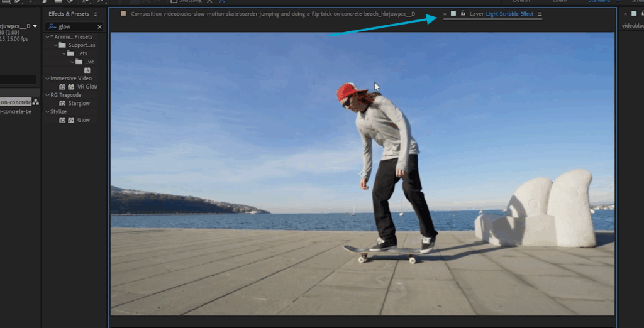Click the skateboarder footage in the viewer
Image resolution: width=644 pixels, height=328 pixels.
pos(362,174)
